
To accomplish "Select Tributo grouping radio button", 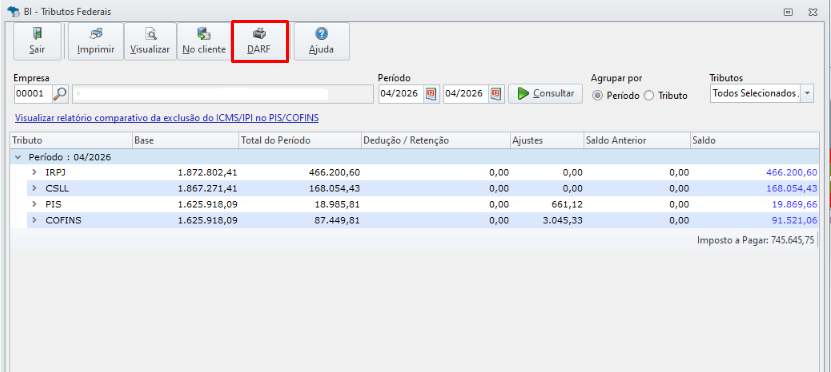I will pos(649,95).
